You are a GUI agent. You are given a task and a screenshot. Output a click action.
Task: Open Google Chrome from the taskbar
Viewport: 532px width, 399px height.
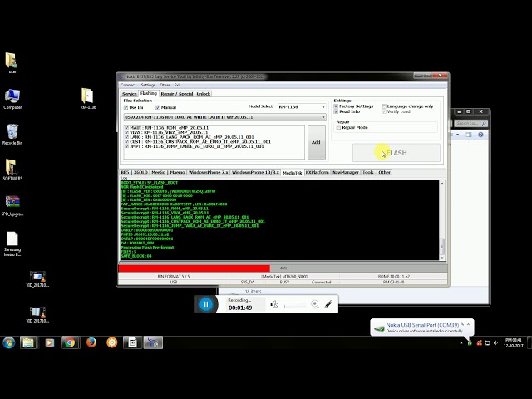(x=70, y=342)
